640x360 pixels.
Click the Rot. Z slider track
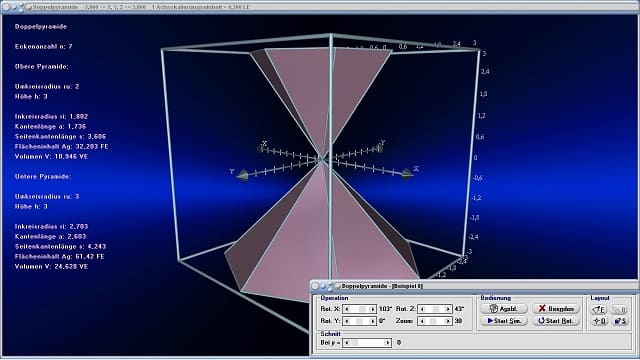click(435, 309)
